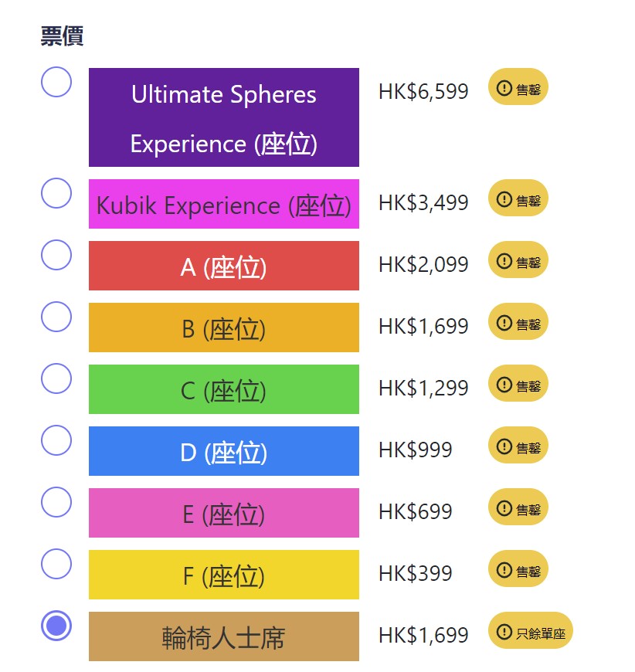Select the radio button for A (座位)

(x=56, y=255)
